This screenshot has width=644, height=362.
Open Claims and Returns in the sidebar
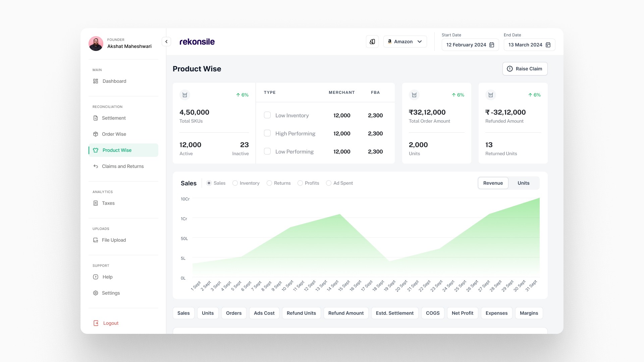click(123, 166)
